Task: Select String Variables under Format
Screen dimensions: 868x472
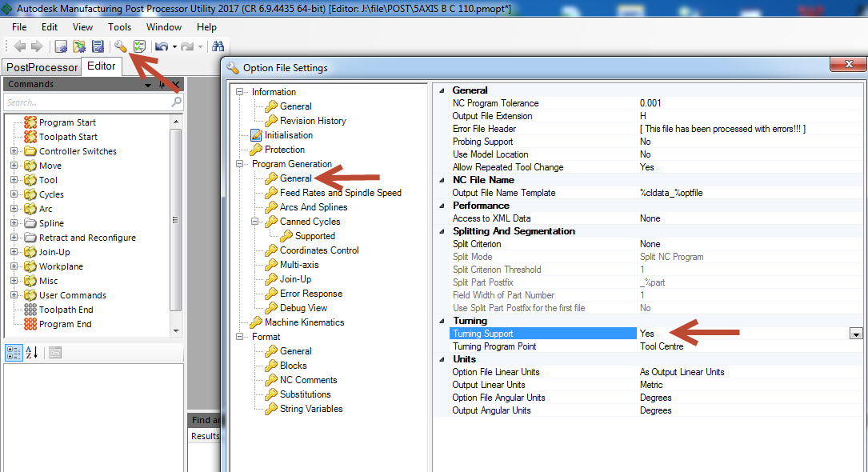Action: pyautogui.click(x=311, y=408)
